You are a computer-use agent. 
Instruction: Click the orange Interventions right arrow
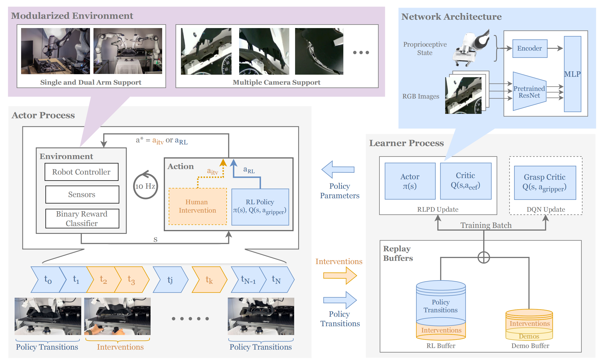click(340, 275)
